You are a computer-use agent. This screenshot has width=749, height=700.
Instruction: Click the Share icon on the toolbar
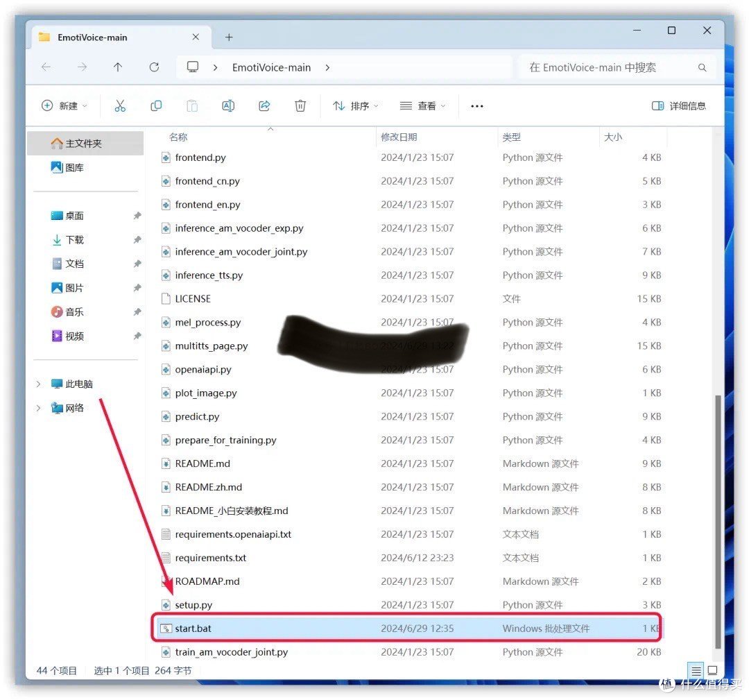tap(264, 105)
